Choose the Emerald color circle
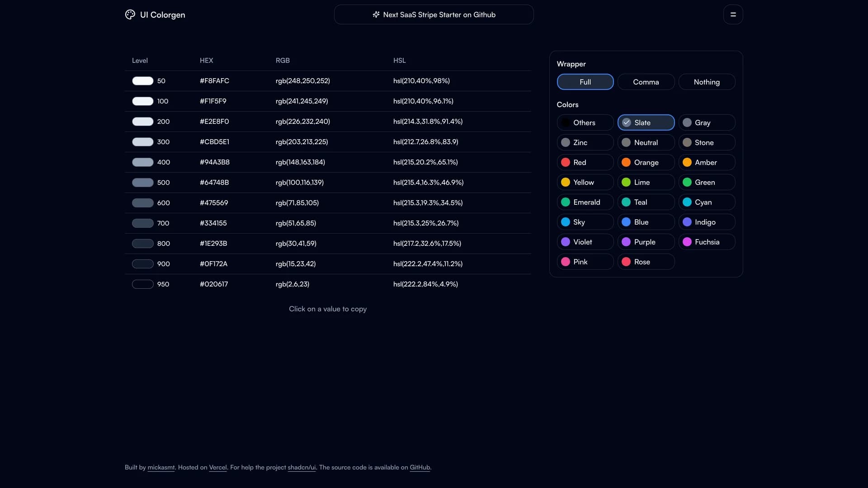Image resolution: width=868 pixels, height=488 pixels. click(x=565, y=202)
